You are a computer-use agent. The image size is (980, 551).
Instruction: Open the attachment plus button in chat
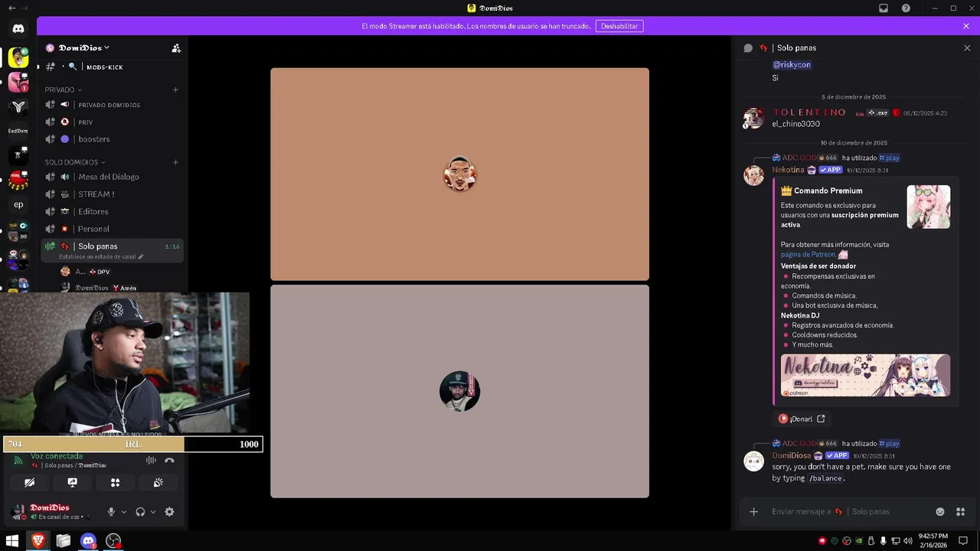coord(754,512)
